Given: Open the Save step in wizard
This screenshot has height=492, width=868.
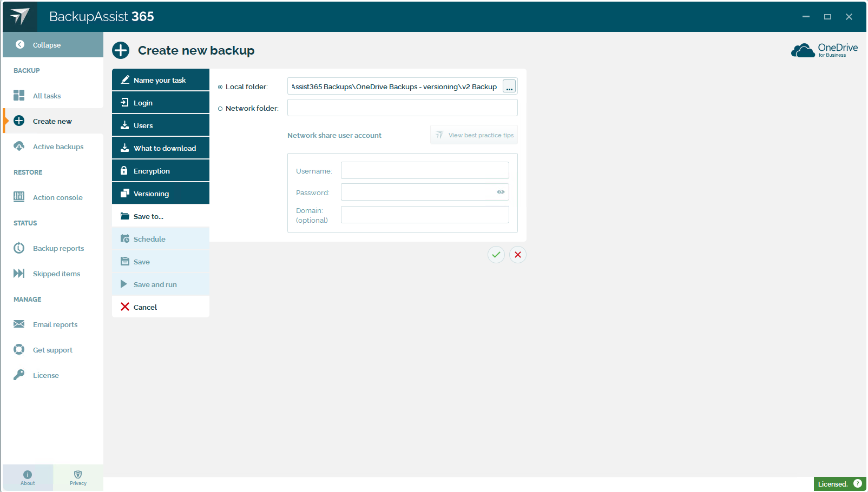Looking at the screenshot, I should tap(161, 261).
